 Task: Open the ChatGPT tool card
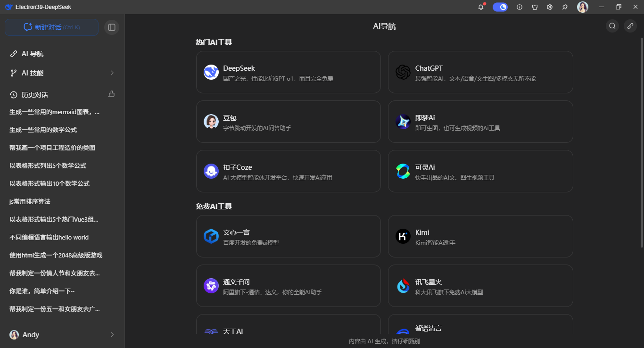pos(480,72)
